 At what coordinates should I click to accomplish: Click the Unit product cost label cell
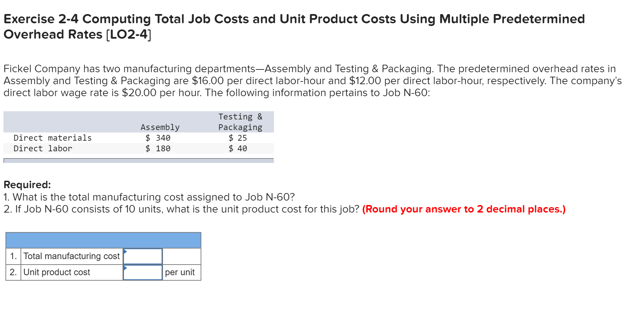pyautogui.click(x=56, y=272)
